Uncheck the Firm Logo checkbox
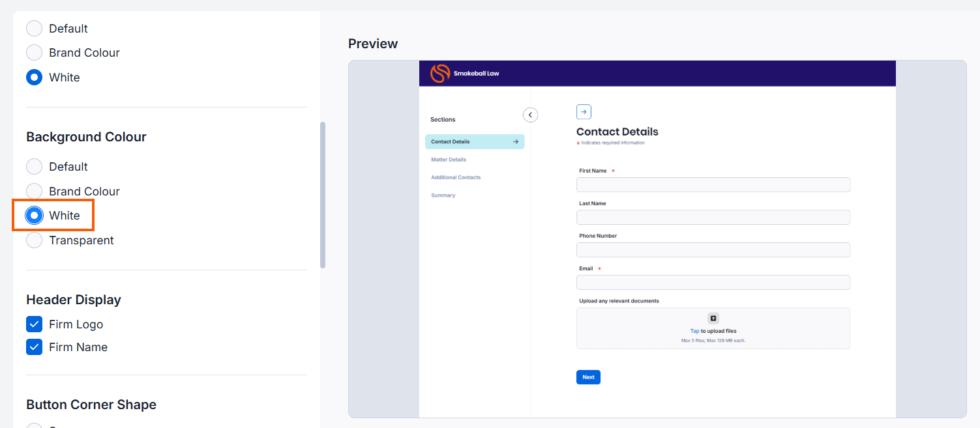Screen dimensions: 980x428 point(35,324)
